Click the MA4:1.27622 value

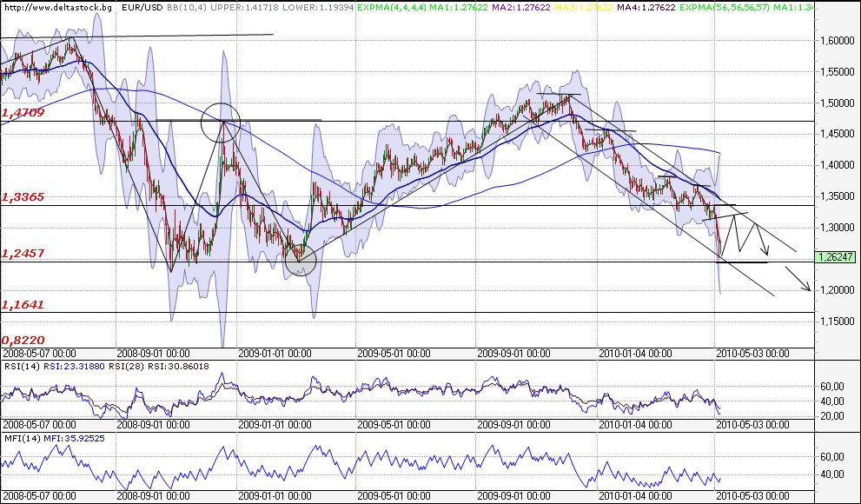point(646,8)
